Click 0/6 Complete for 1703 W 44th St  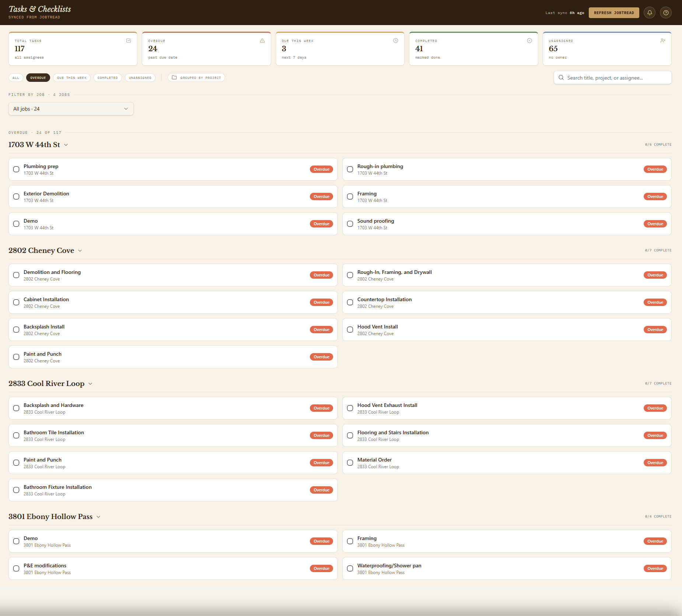point(658,145)
